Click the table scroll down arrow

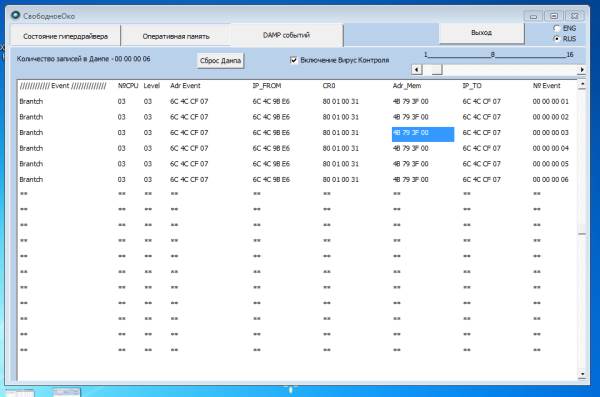[x=582, y=374]
